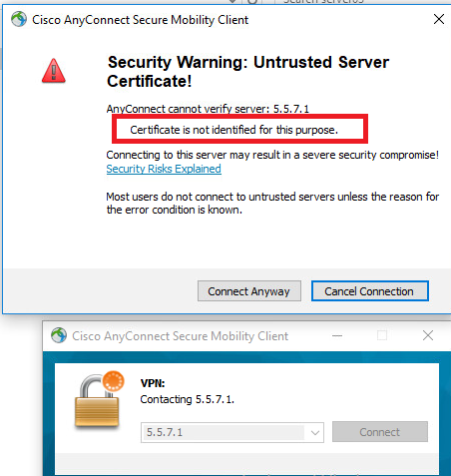Viewport: 451px width, 476px height.
Task: Click the golden padlock VPN icon
Action: (98, 399)
